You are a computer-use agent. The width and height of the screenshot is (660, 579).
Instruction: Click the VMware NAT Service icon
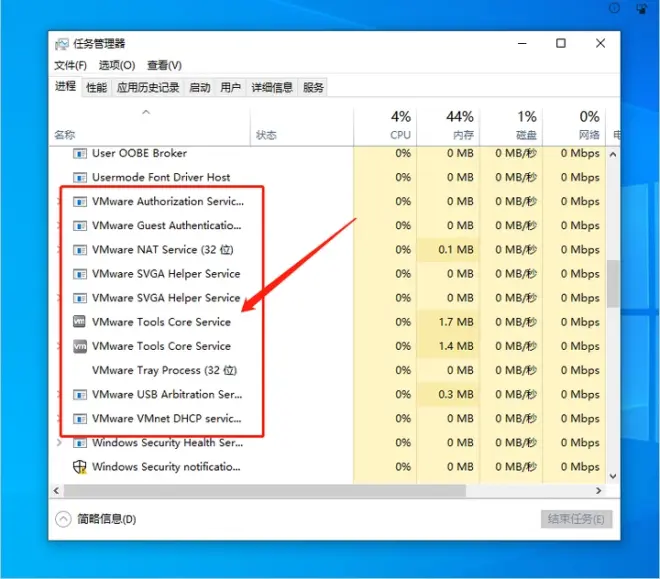pos(80,250)
